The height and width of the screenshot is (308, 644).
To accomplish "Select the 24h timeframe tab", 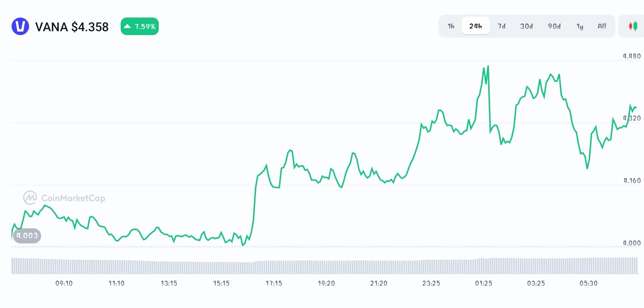I will (x=475, y=26).
